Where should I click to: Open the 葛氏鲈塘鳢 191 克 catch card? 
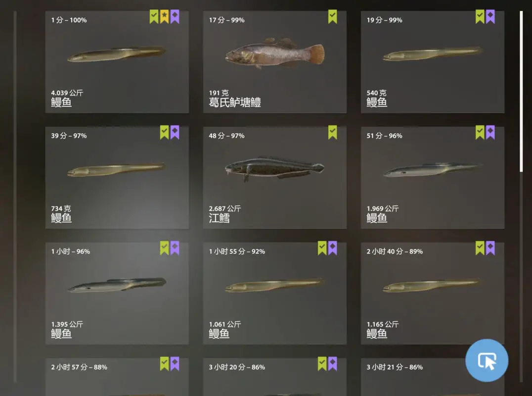[275, 62]
